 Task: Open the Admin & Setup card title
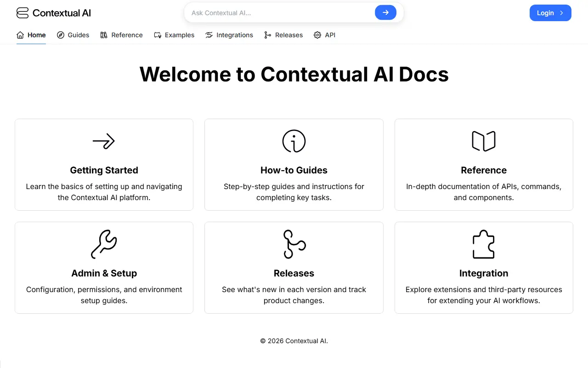pos(104,273)
